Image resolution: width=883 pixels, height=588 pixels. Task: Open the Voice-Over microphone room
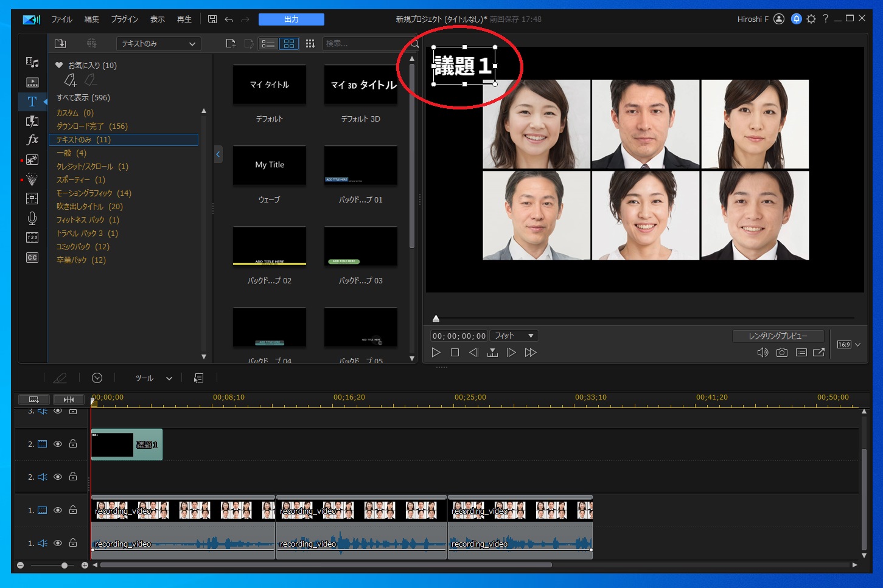(x=32, y=218)
